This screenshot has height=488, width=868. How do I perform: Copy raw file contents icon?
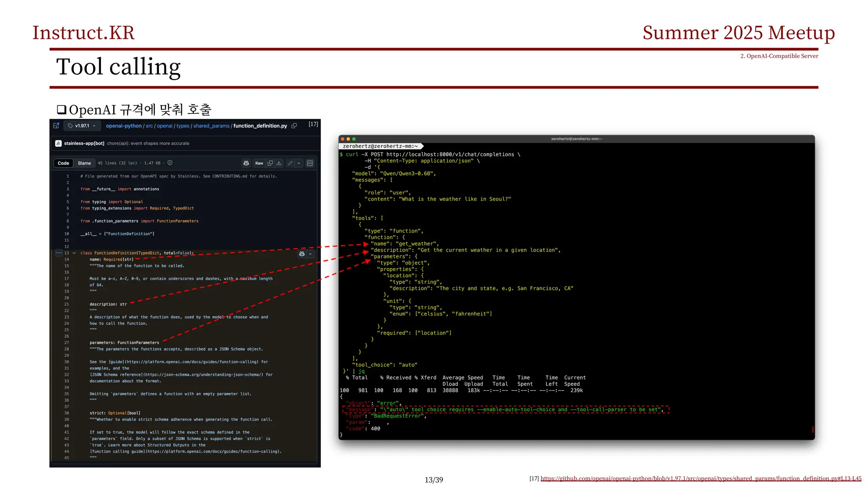tap(270, 163)
